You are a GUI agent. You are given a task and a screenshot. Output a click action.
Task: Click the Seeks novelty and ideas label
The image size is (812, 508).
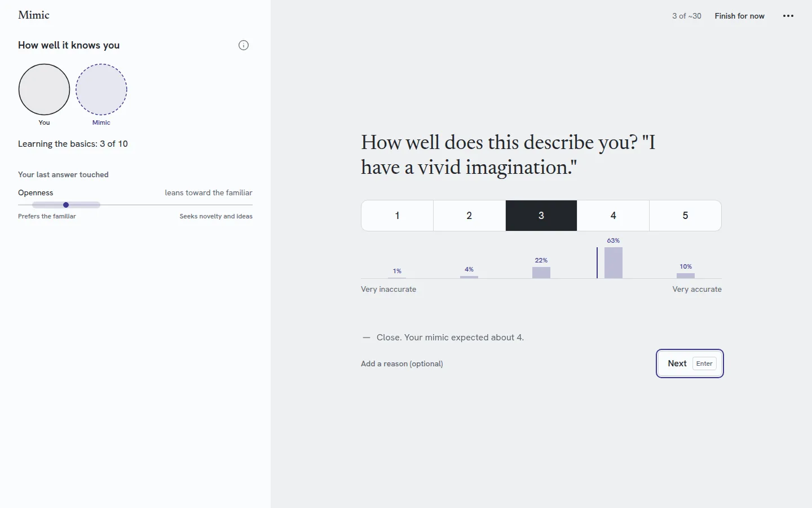(216, 216)
